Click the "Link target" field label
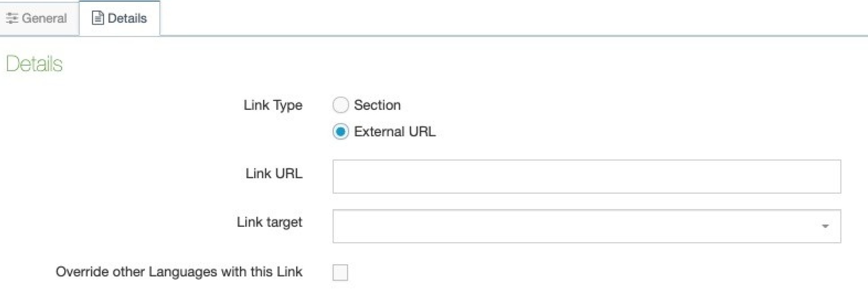Screen dimensions: 868x297 pyautogui.click(x=269, y=222)
